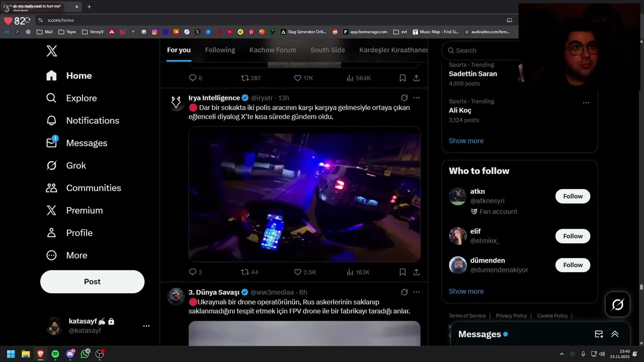Open katasayf account options menu
The image size is (644, 362).
coord(146,326)
